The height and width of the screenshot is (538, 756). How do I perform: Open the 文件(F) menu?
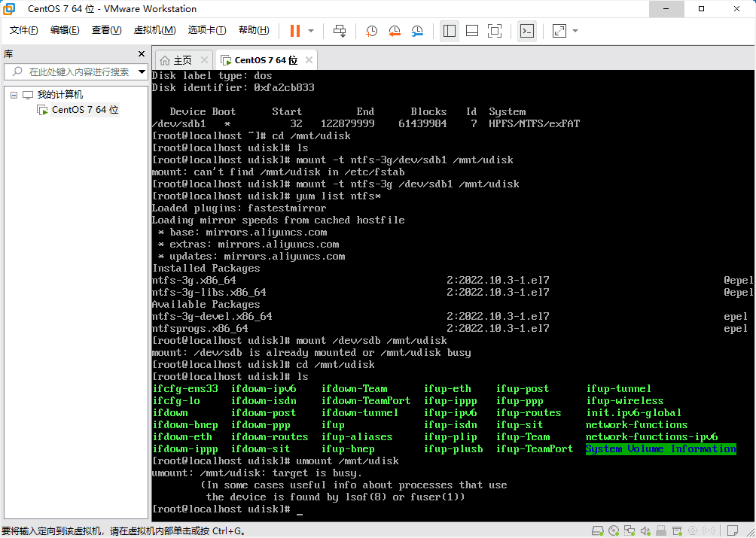(x=23, y=30)
